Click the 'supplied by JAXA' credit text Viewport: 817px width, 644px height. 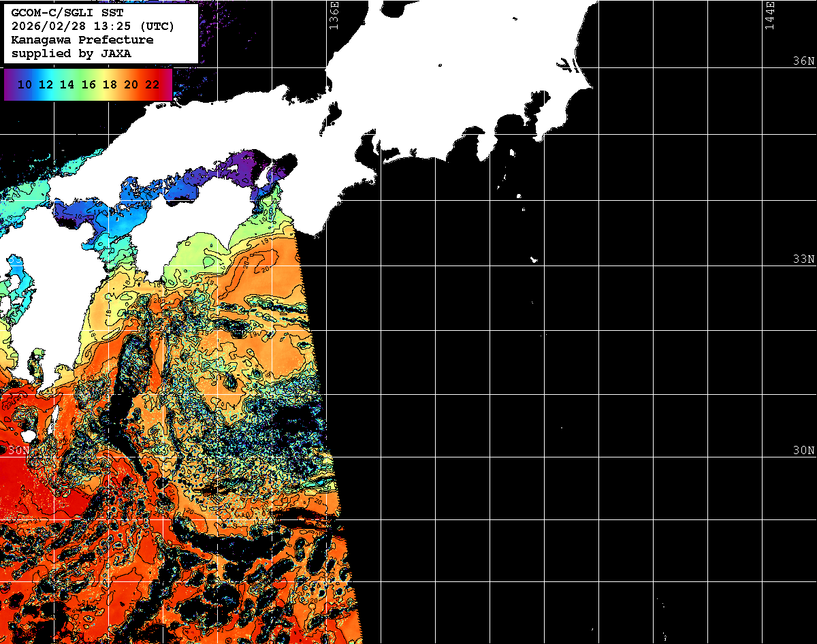click(x=71, y=54)
